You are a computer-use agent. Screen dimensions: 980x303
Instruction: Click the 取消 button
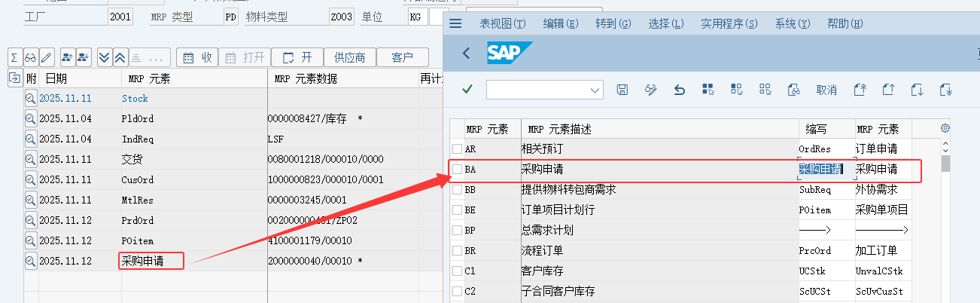826,90
